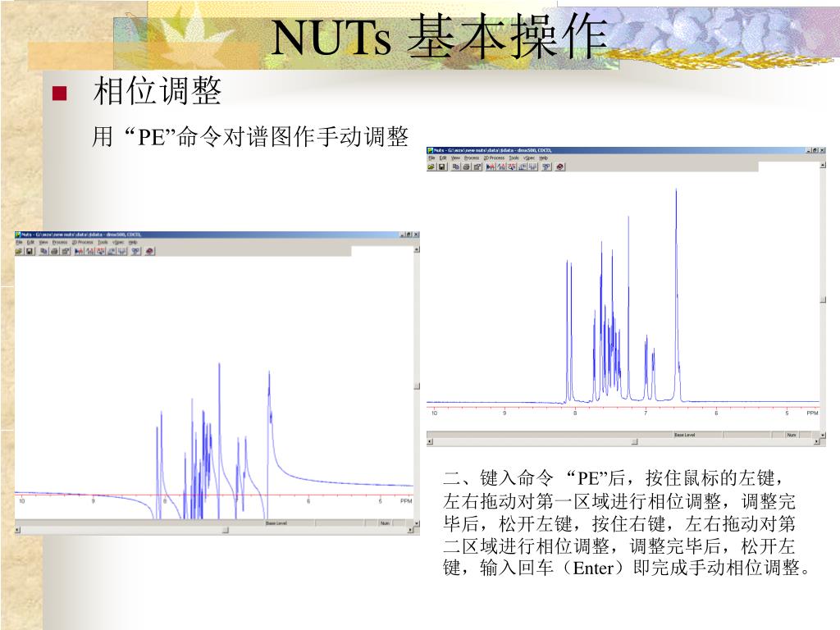
Task: Click axis tick label '6' in left spectrum
Action: click(x=308, y=501)
